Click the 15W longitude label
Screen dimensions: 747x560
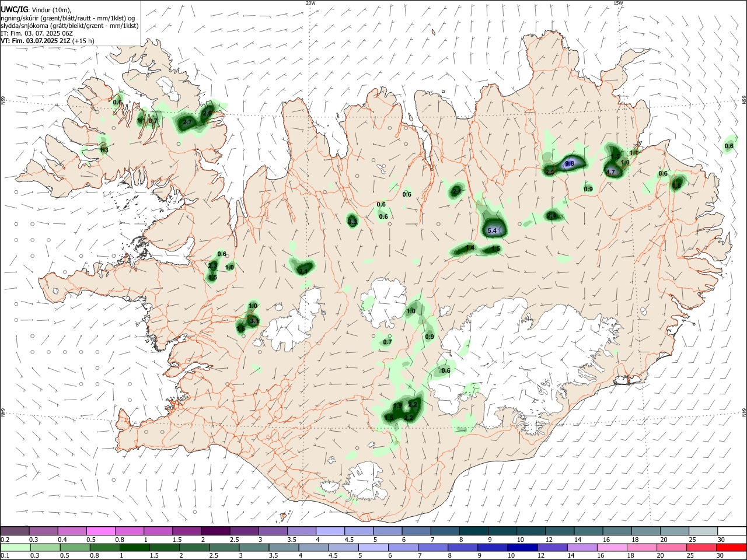(618, 3)
